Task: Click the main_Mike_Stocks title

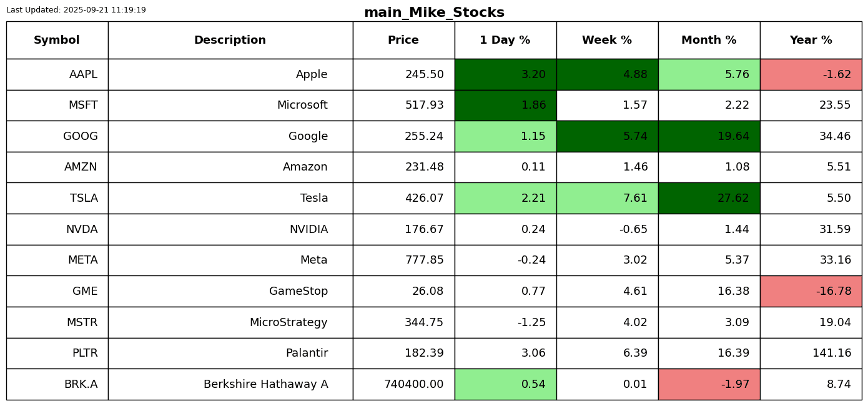Action: pos(434,13)
